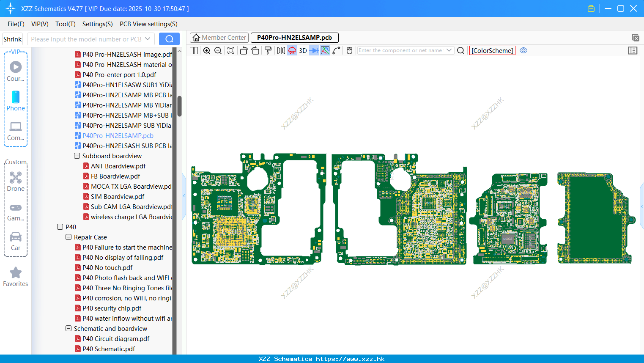Click the left panel collapse handle
The image size is (644, 363).
point(184,196)
